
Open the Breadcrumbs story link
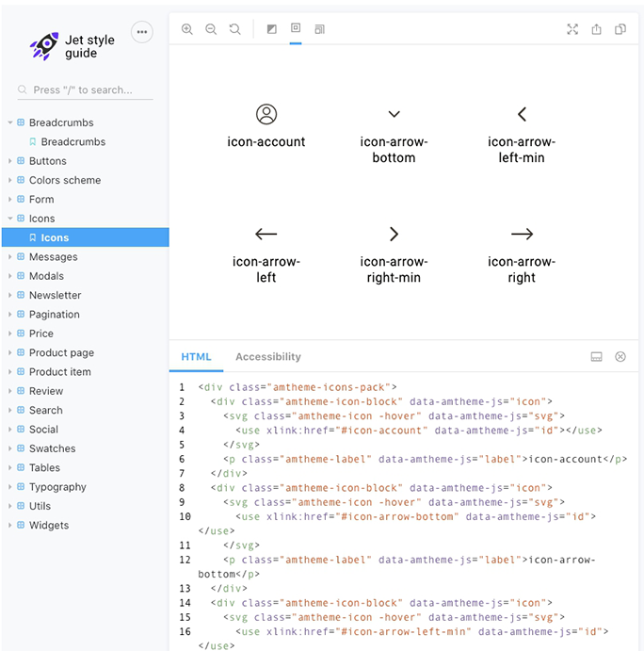[x=72, y=142]
